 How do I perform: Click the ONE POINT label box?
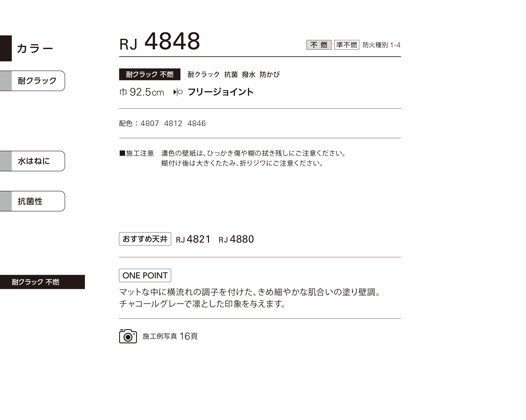(x=145, y=275)
